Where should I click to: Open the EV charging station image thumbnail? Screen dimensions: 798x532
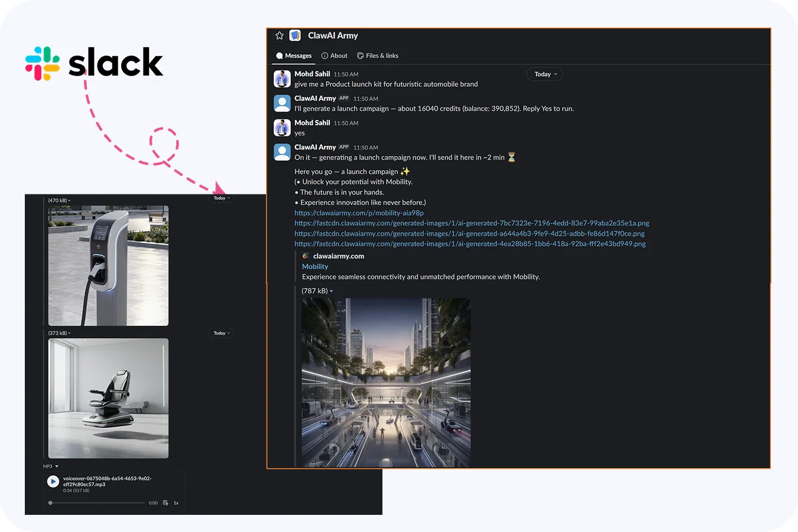[108, 266]
